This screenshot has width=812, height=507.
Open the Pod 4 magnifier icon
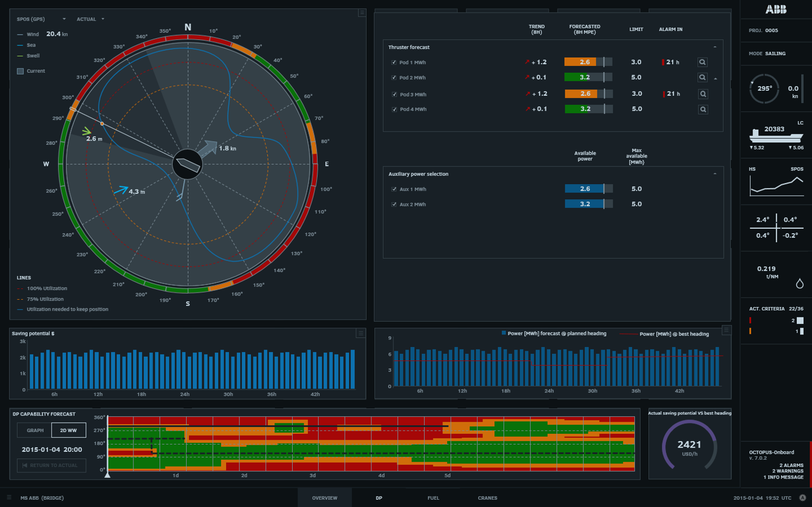702,110
